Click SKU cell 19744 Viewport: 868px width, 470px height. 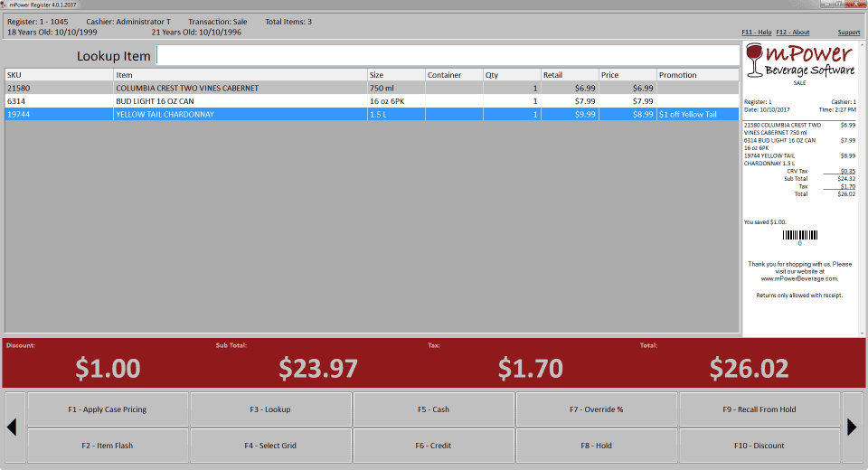59,115
